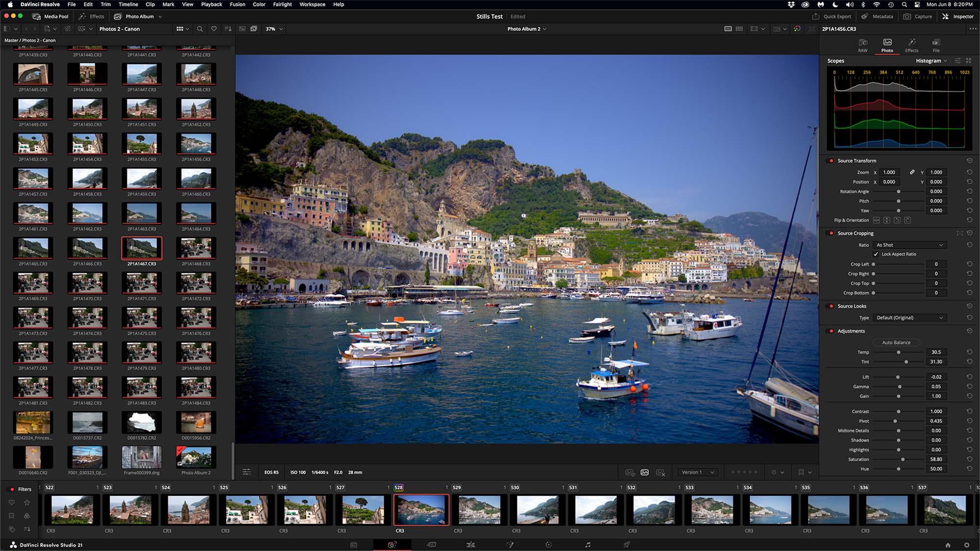
Task: Select filmstrip image number 530
Action: (x=538, y=510)
